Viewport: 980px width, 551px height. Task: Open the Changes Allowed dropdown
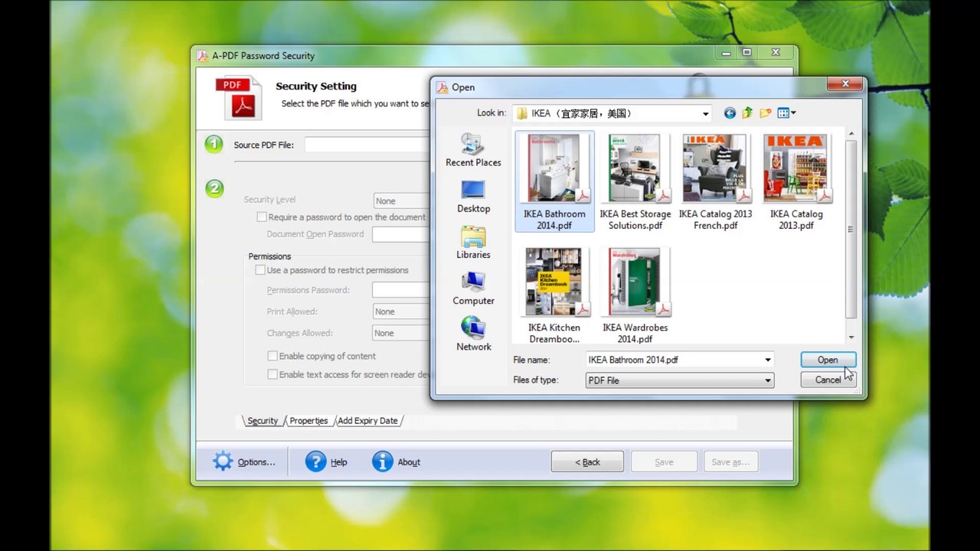coord(402,333)
